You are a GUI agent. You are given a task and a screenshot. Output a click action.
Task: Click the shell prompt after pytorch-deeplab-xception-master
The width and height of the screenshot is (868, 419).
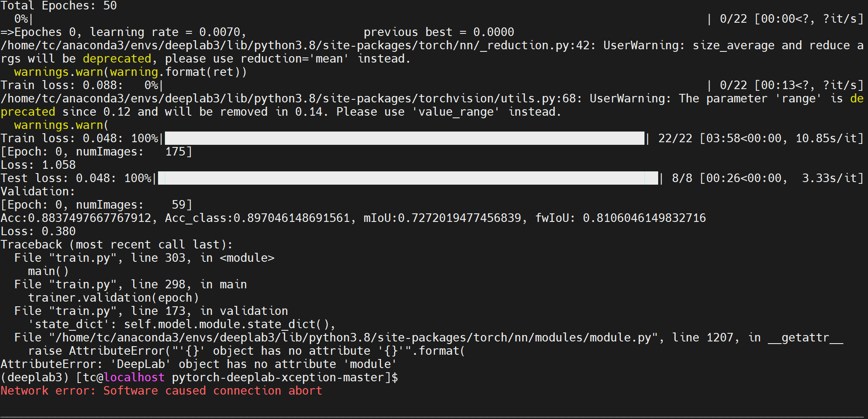394,377
